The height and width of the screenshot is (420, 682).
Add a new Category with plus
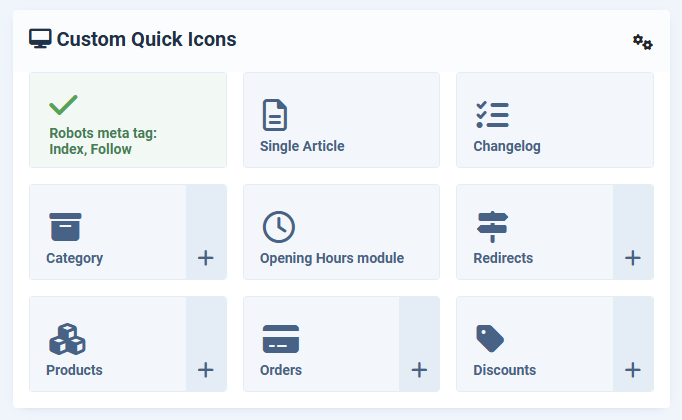point(206,258)
